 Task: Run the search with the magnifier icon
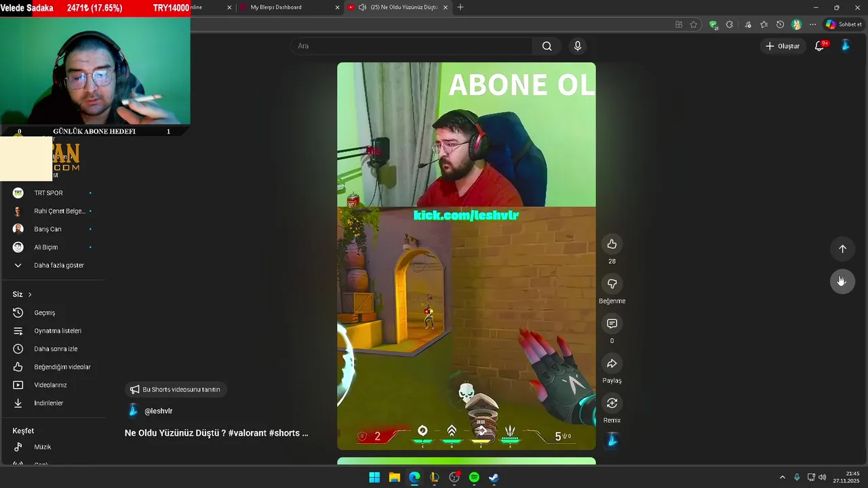click(x=547, y=46)
